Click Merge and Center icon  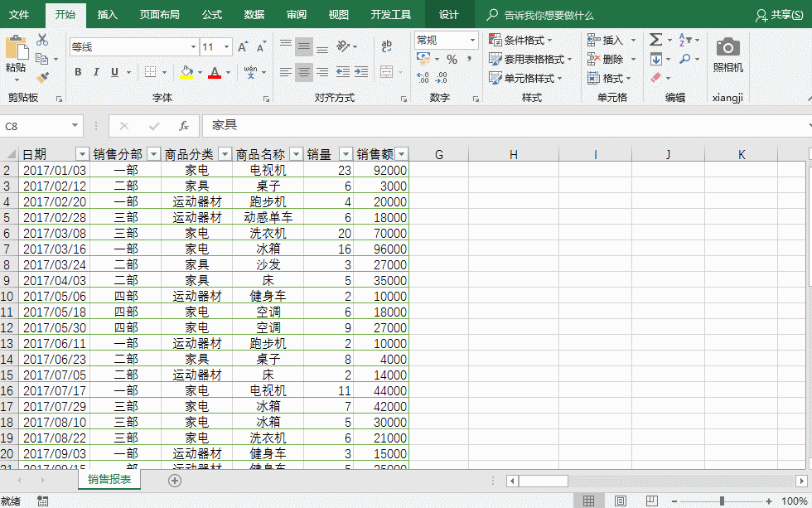386,72
